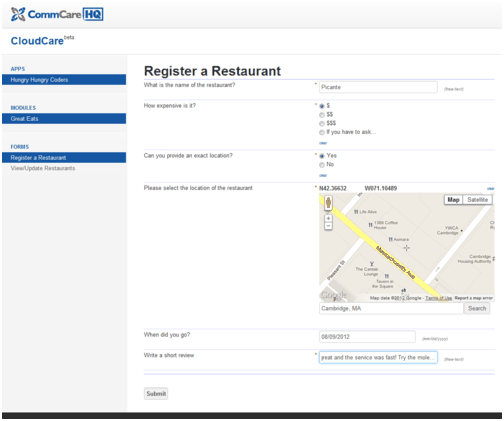The image size is (504, 421).
Task: Clear the selected map coordinates
Action: pyautogui.click(x=491, y=189)
